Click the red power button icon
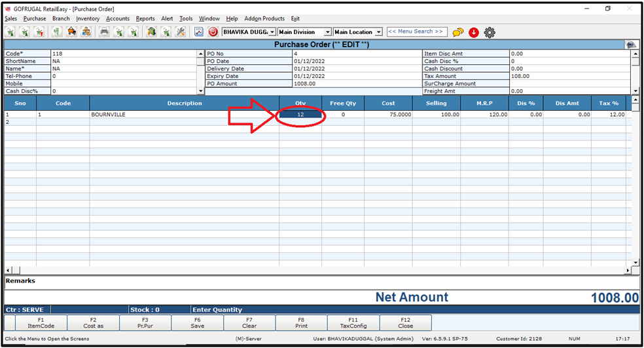644x348 pixels. [213, 31]
